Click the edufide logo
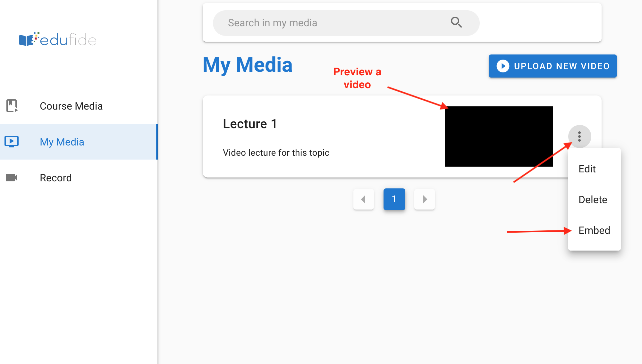This screenshot has height=364, width=642. [x=58, y=40]
